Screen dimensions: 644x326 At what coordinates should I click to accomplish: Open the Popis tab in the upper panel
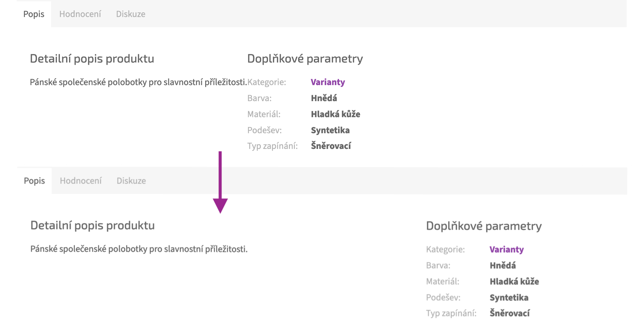(x=34, y=14)
